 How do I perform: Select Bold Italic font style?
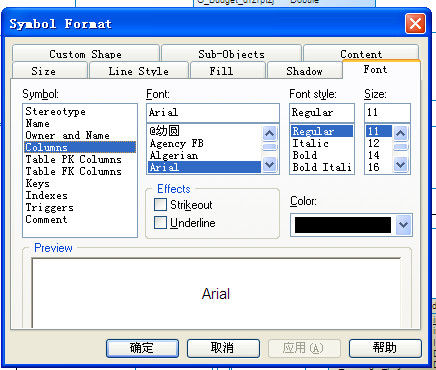(322, 167)
